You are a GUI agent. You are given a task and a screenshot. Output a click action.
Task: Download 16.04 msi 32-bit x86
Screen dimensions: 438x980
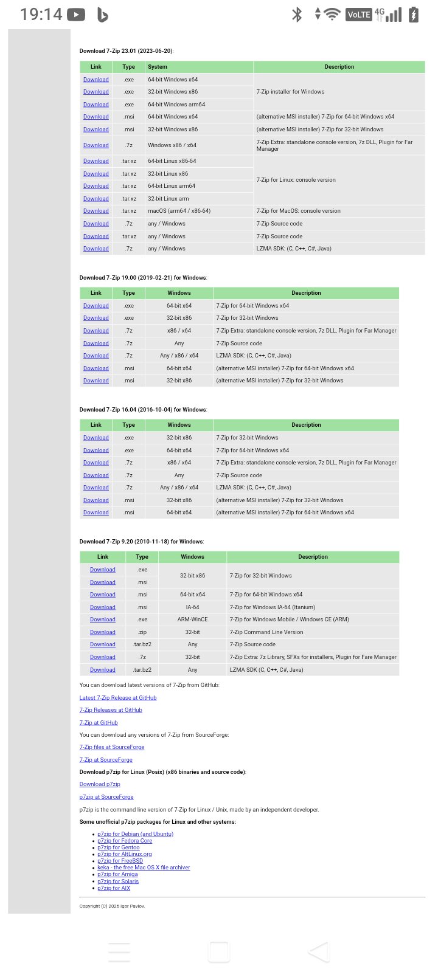pyautogui.click(x=96, y=500)
